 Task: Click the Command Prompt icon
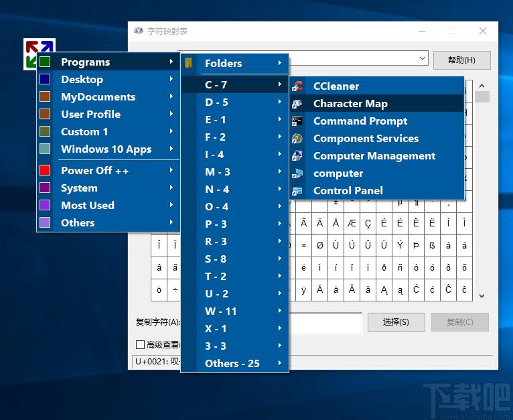tap(297, 121)
